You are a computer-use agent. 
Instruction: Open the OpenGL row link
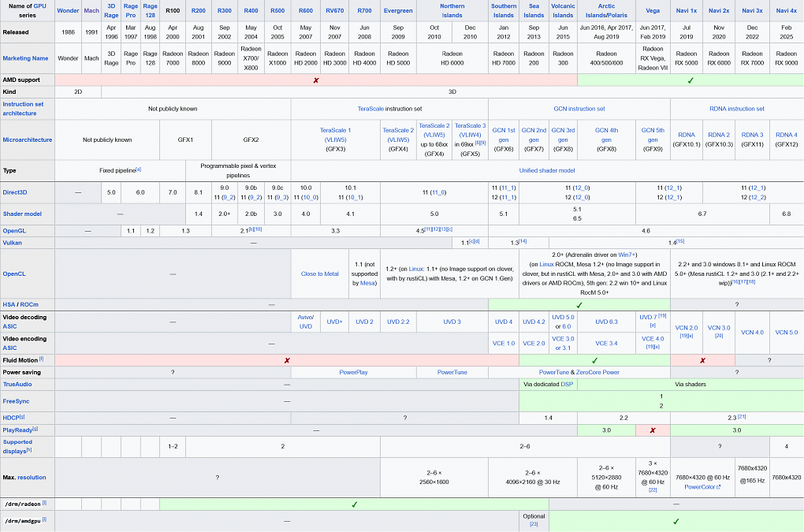(14, 231)
